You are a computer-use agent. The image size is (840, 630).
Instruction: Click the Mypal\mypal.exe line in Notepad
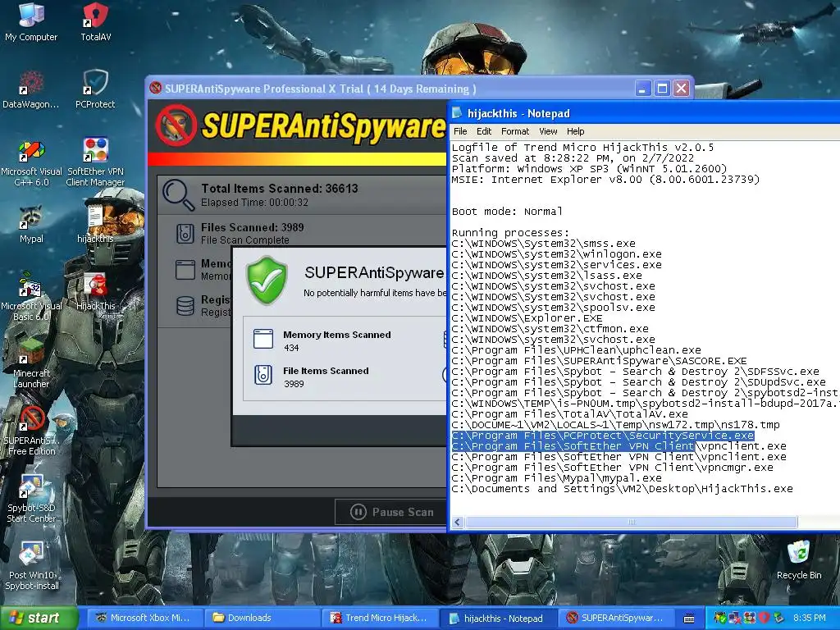(557, 478)
